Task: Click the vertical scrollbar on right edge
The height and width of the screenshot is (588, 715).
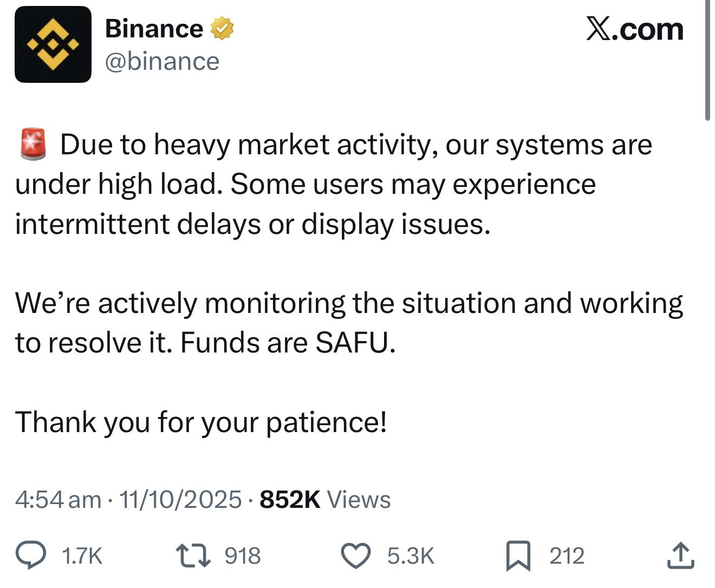Action: coord(707,60)
